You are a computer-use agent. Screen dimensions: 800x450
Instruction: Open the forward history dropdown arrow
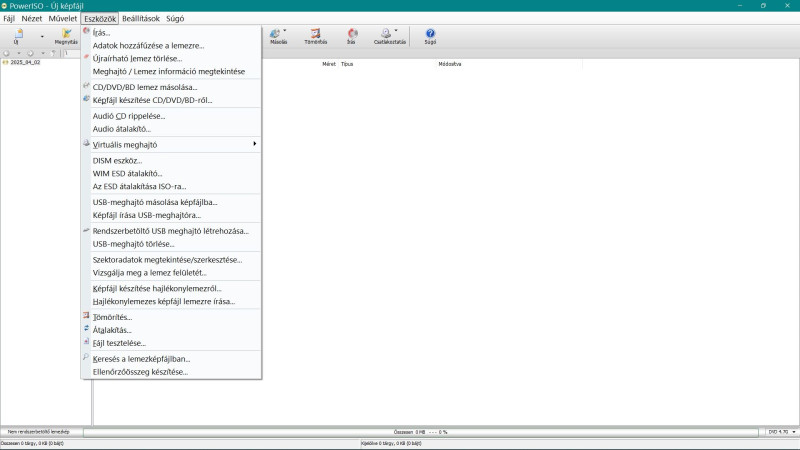tap(43, 53)
